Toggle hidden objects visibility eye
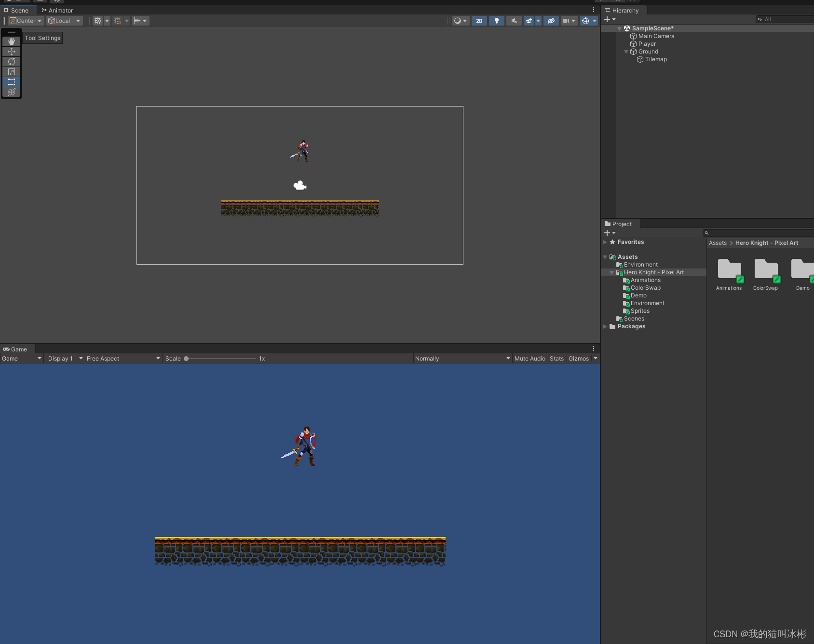Viewport: 814px width, 644px height. point(551,21)
